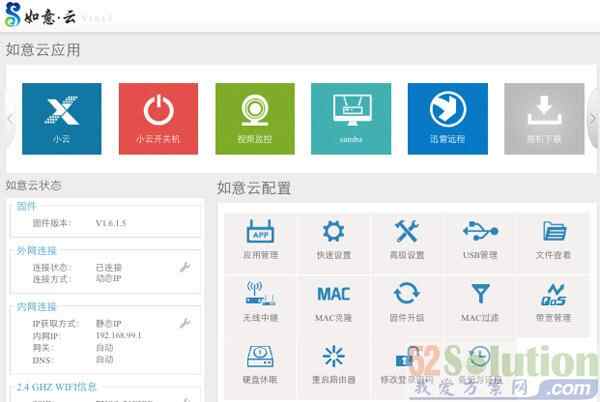The image size is (600, 402).
Task: Click wrench icon beside 内网连接 IP settings
Action: [x=184, y=323]
